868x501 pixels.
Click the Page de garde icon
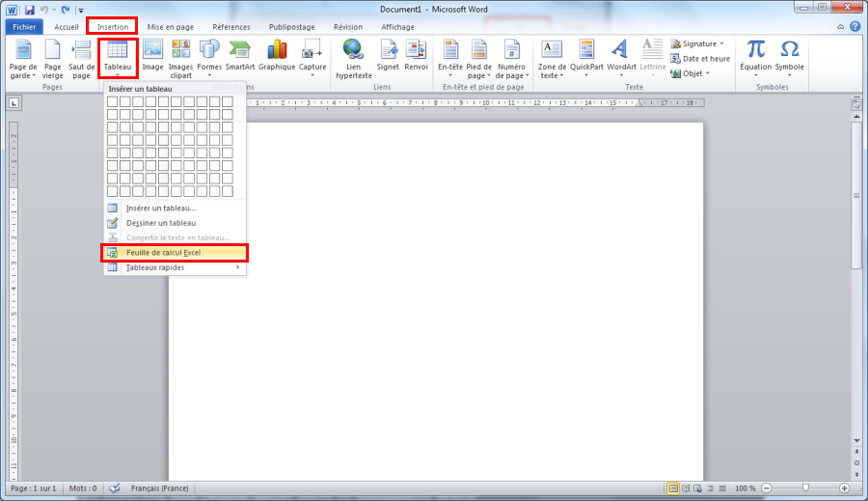[x=23, y=59]
